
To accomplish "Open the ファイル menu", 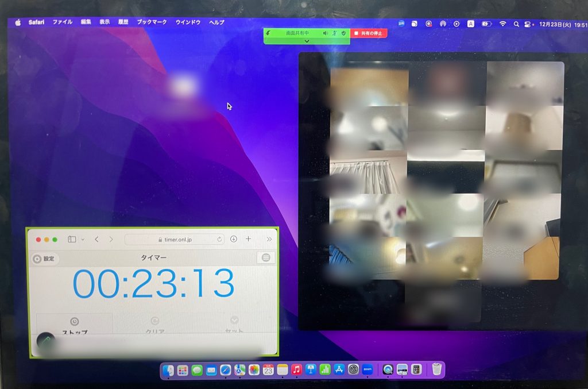I will [62, 22].
